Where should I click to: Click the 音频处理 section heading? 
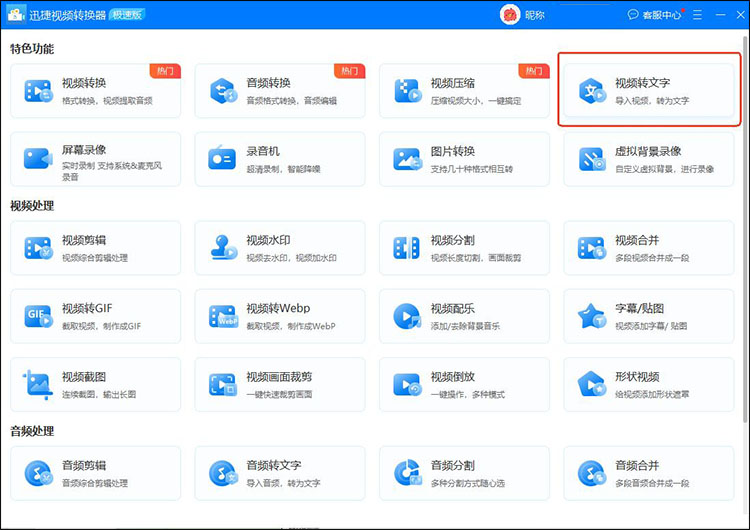(x=32, y=431)
